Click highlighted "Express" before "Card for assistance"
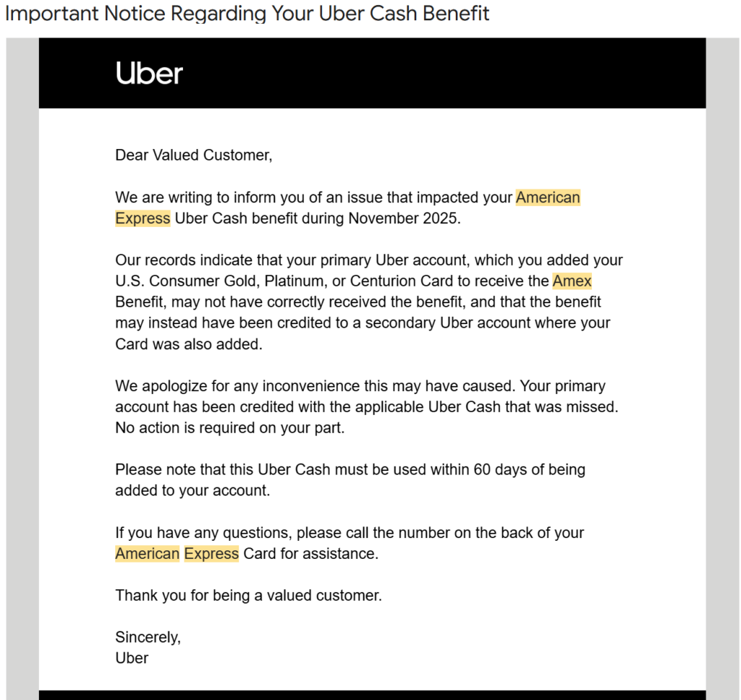Screen dimensions: 741x700 click(211, 553)
